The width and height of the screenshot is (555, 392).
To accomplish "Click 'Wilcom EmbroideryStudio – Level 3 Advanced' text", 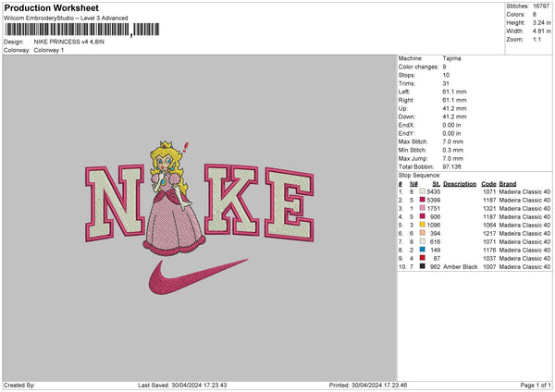I will click(x=66, y=18).
